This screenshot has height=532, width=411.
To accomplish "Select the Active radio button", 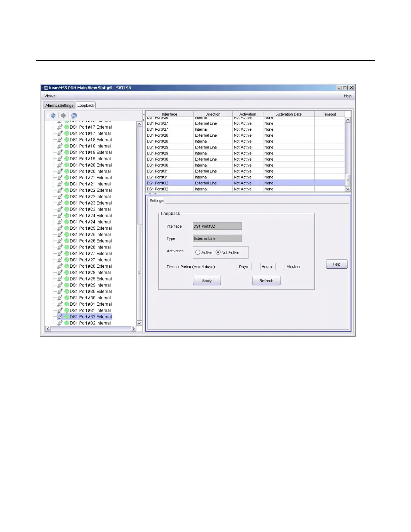I will pyautogui.click(x=198, y=253).
